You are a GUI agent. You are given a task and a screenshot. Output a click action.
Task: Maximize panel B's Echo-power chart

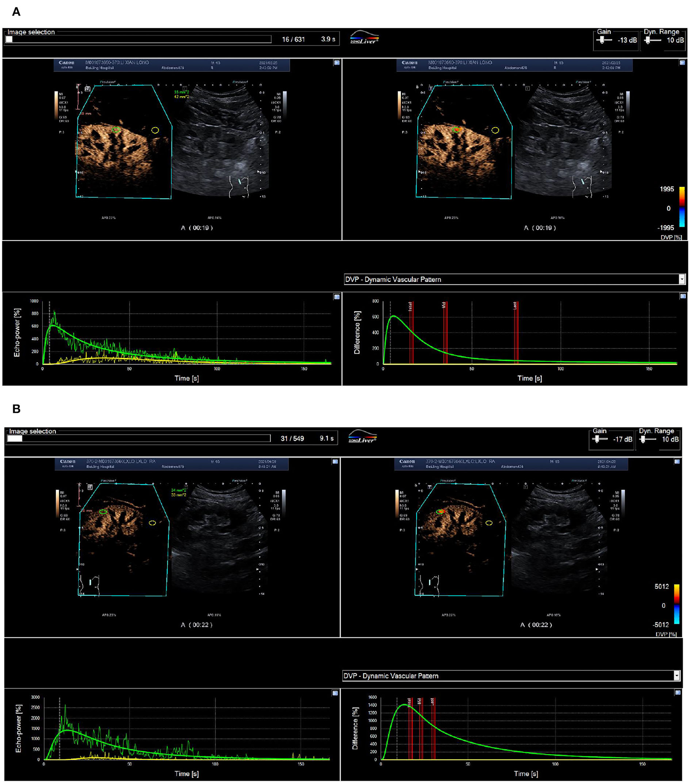coord(335,693)
